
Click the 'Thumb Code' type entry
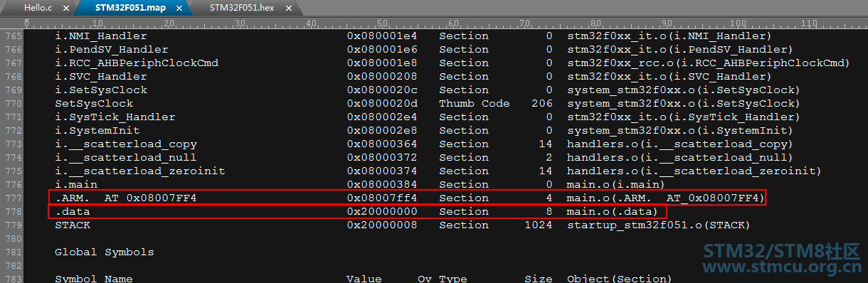[475, 103]
